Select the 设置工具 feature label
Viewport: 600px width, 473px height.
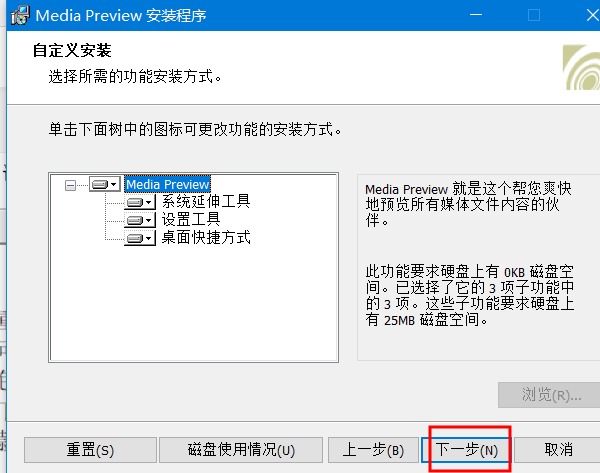point(191,219)
